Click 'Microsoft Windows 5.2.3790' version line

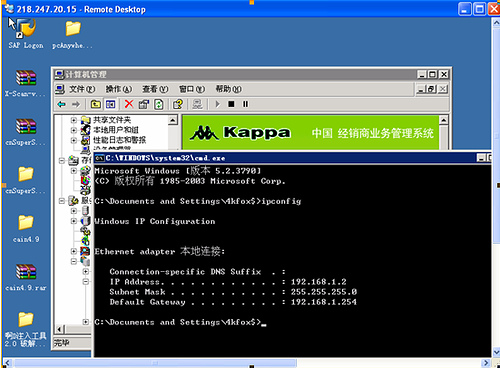coord(178,171)
